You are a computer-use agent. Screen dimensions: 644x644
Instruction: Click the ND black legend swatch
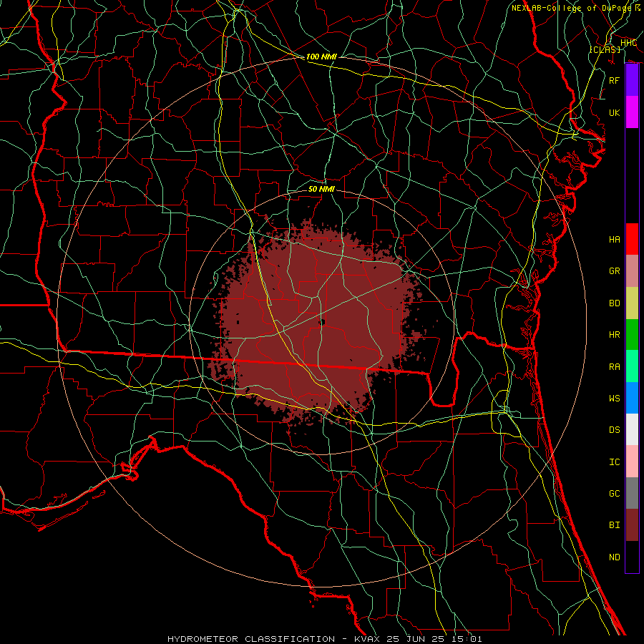coord(632,557)
